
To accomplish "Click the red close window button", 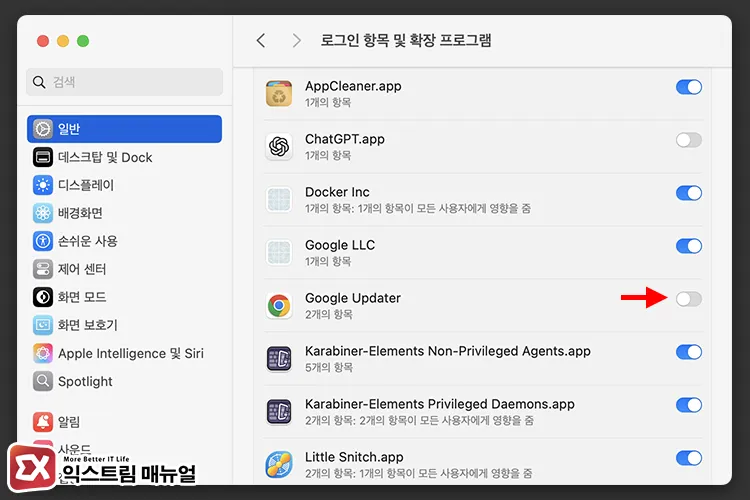I will (43, 41).
